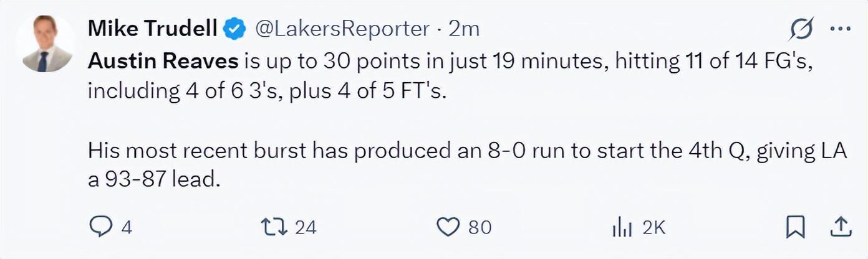Click the repost count 24
The height and width of the screenshot is (259, 868).
[x=306, y=228]
